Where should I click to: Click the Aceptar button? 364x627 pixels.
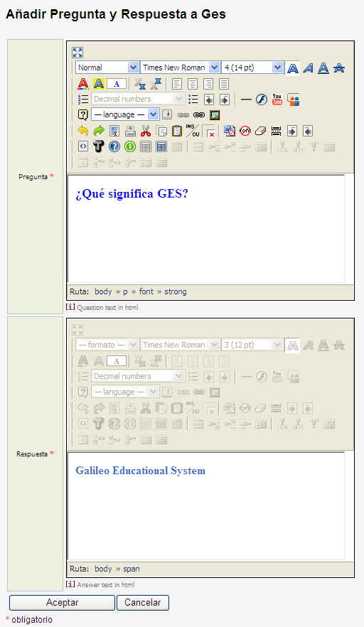coord(62,603)
